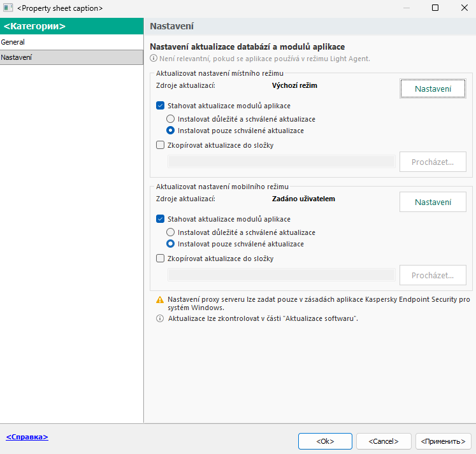Open Nastavení button for mobile mode sources
Viewport: 476px width, 454px height.
(x=433, y=202)
